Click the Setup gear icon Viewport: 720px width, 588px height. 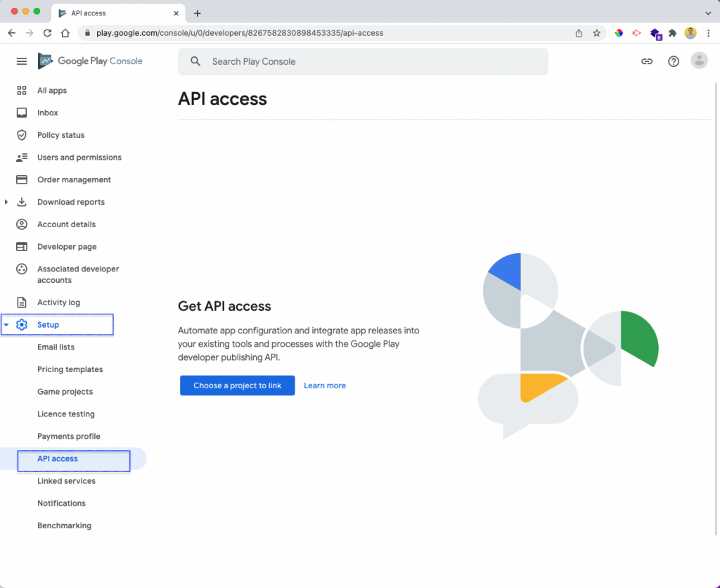(22, 325)
